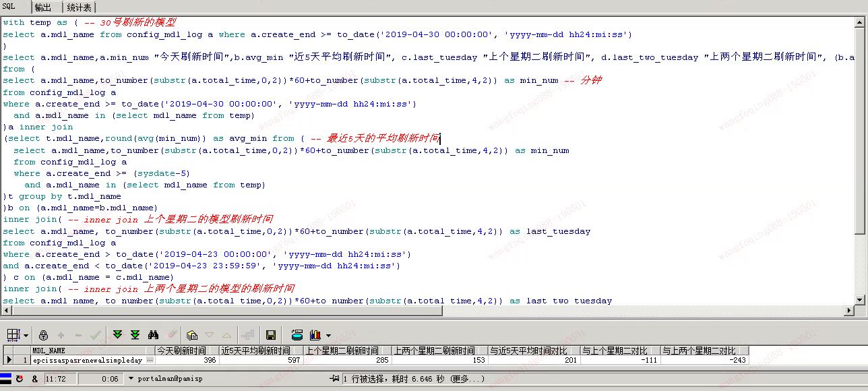
Task: Expand the grid layout dropdown arrow
Action: tap(26, 335)
